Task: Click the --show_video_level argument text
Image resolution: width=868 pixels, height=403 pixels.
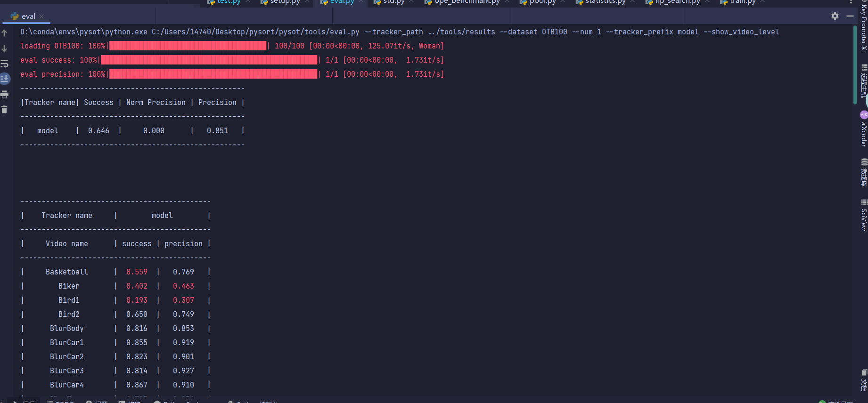Action: tap(741, 32)
